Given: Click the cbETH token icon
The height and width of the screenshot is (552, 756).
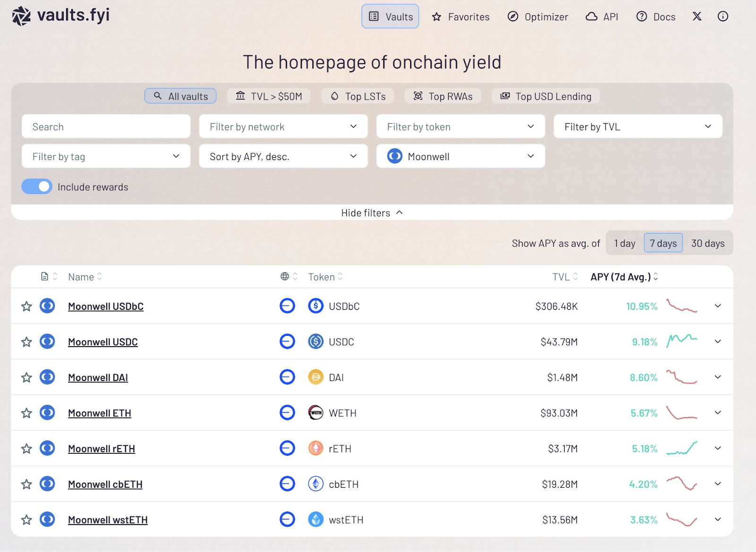Looking at the screenshot, I should 316,484.
